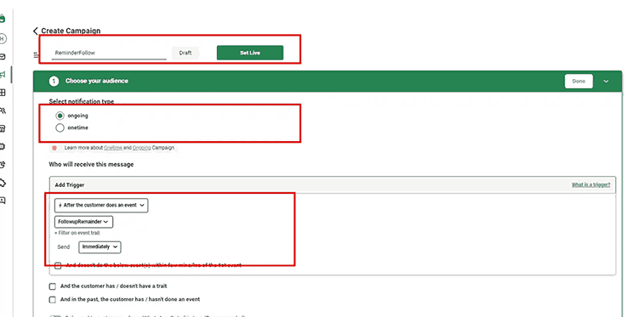The height and width of the screenshot is (317, 644).
Task: Open the pie chart analytics sidebar icon
Action: (3, 164)
